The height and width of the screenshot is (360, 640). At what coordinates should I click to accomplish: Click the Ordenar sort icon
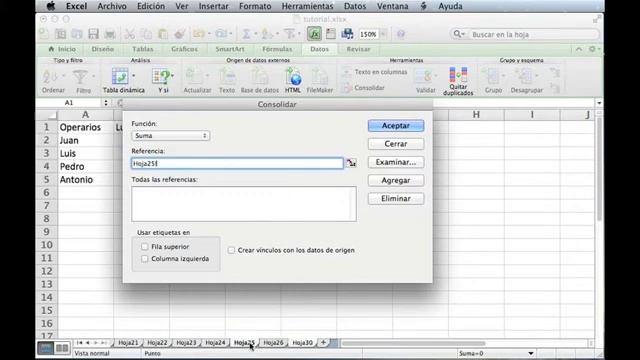coord(50,76)
